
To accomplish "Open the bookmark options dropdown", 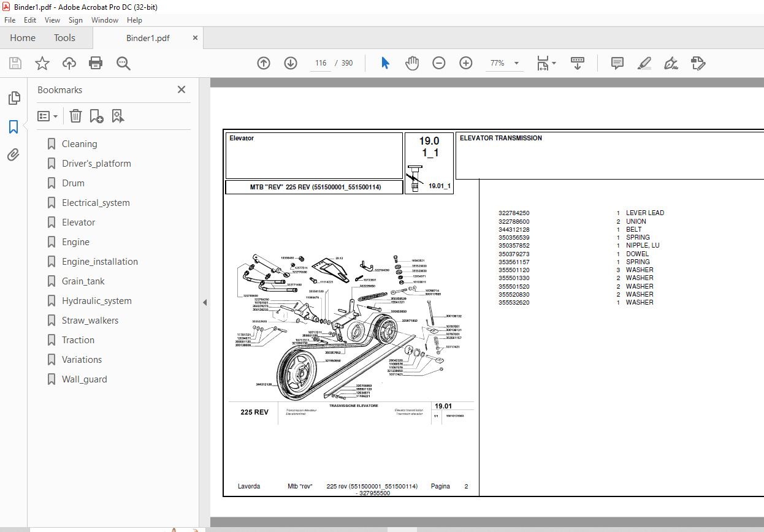I will (x=48, y=116).
